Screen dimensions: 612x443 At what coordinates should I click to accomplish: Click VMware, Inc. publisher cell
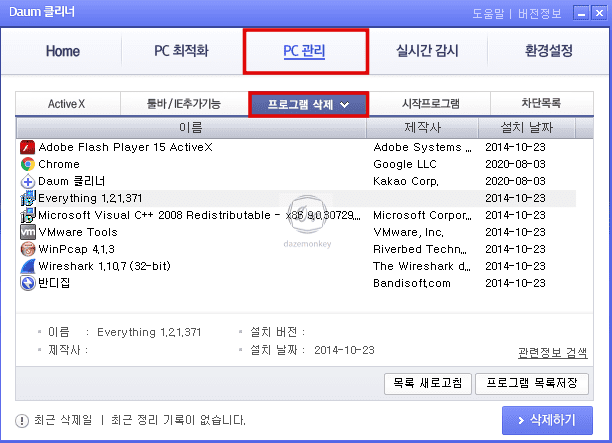[x=409, y=232]
